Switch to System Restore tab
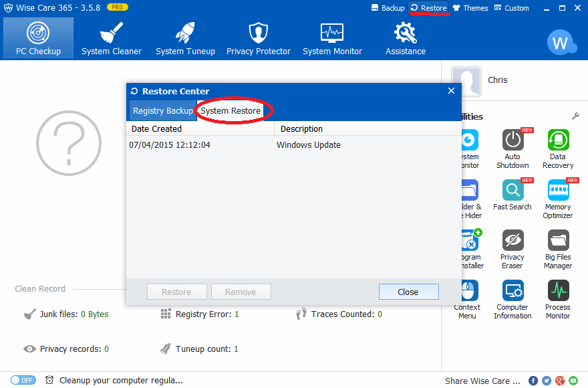 pyautogui.click(x=231, y=110)
